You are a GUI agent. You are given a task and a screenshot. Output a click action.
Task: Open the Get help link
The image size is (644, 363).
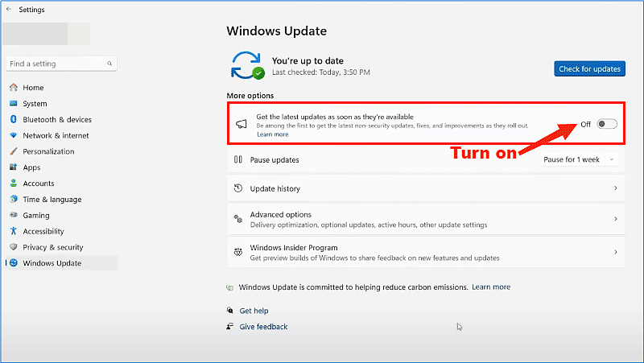[x=254, y=311]
